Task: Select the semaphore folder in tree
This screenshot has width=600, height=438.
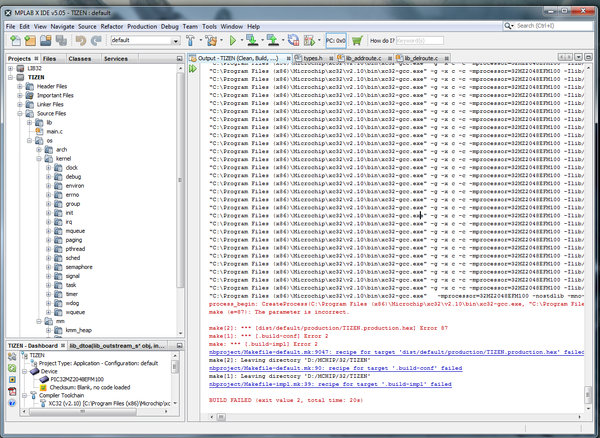Action: (x=79, y=267)
